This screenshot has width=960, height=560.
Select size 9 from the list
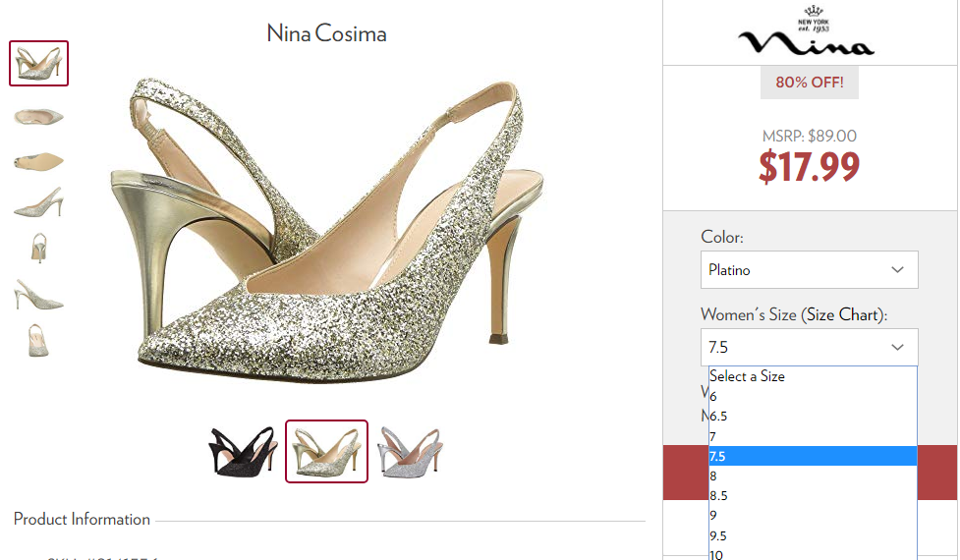coord(813,516)
